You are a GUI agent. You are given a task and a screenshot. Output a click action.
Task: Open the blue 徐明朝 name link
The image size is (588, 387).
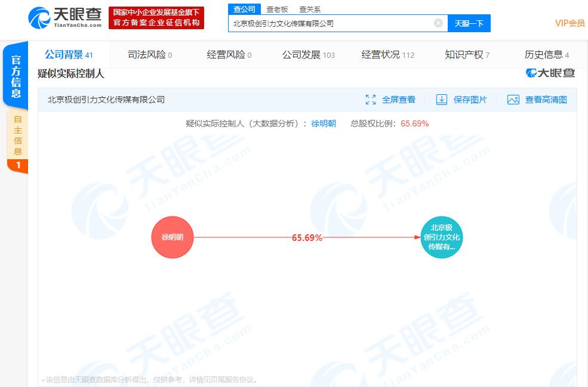[324, 123]
